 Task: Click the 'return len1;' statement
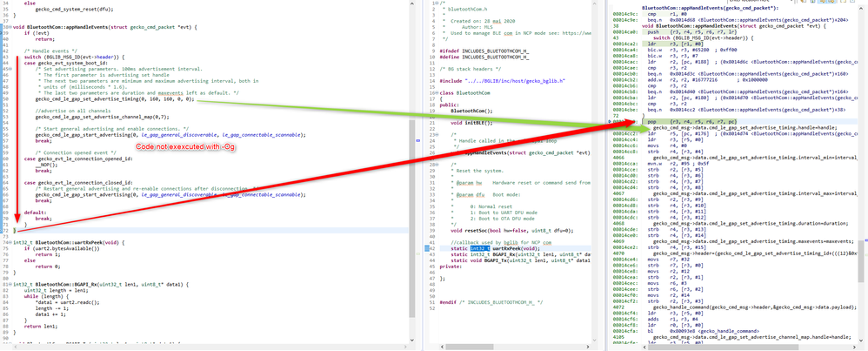tap(41, 326)
